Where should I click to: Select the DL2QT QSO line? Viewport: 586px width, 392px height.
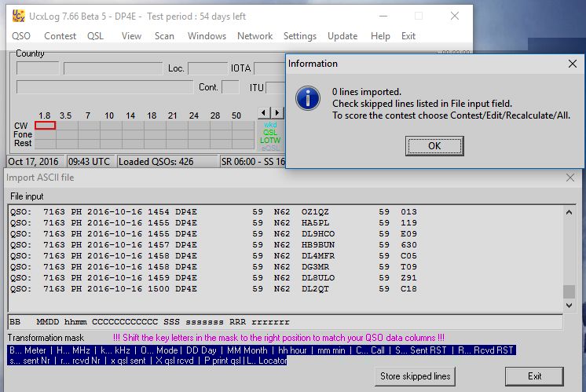click(x=214, y=289)
